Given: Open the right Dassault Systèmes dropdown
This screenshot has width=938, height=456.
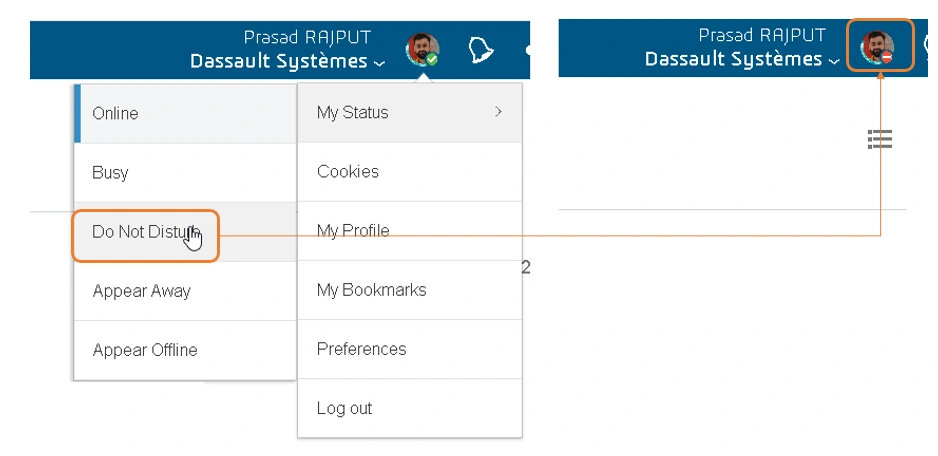Looking at the screenshot, I should pos(741,59).
